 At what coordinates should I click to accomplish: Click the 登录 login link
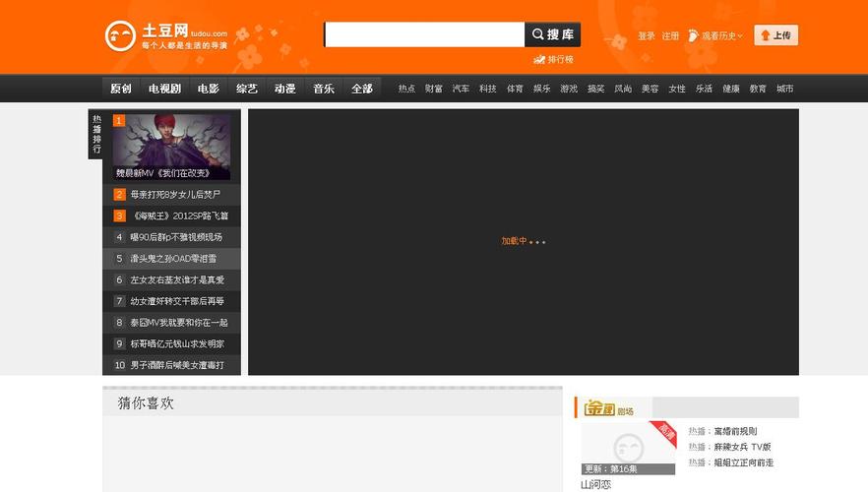point(646,36)
